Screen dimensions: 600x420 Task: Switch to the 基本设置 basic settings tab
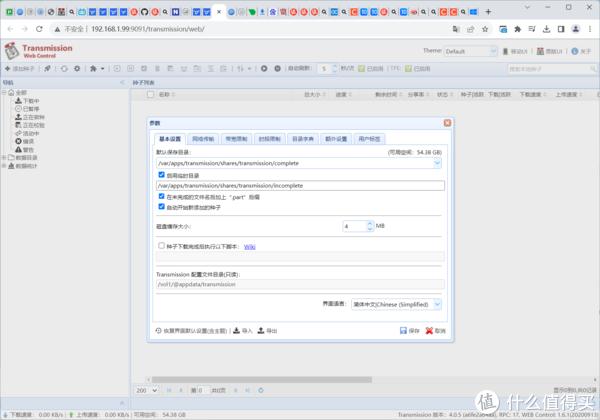[170, 139]
